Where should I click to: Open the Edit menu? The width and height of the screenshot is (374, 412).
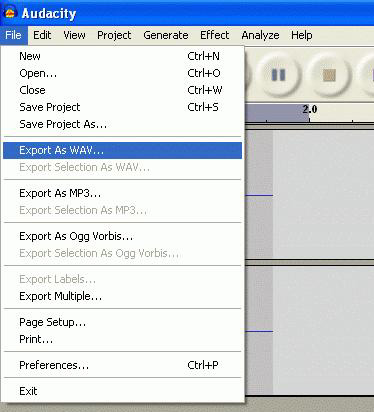click(x=42, y=35)
